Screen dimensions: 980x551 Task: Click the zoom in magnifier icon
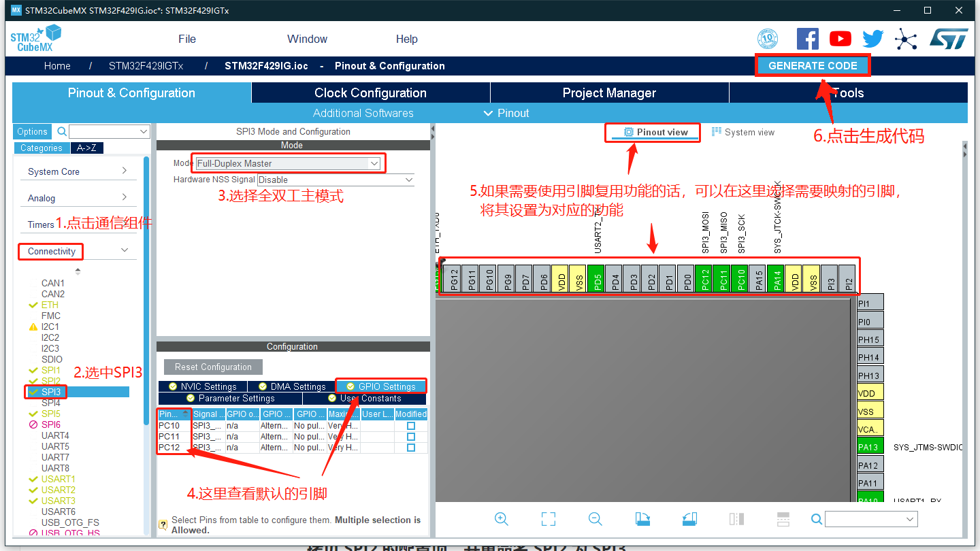coord(502,519)
